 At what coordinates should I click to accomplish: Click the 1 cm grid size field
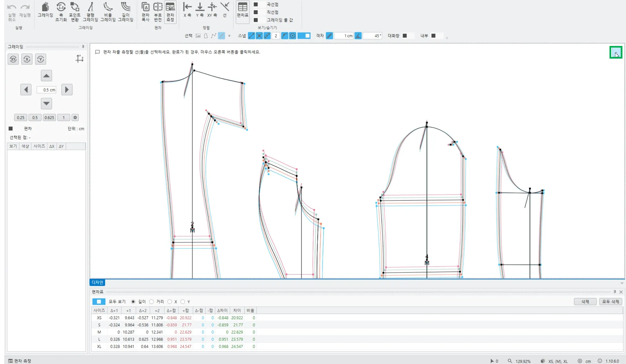click(x=344, y=36)
